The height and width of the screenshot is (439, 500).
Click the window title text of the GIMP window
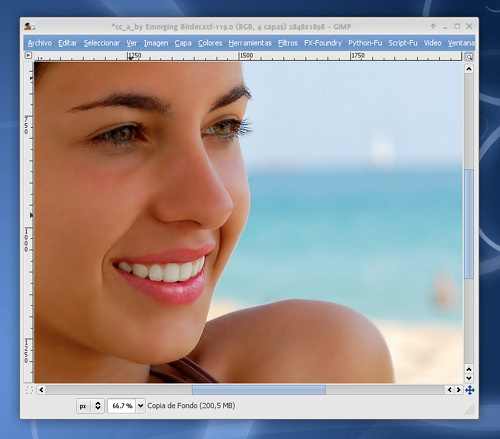tap(231, 27)
